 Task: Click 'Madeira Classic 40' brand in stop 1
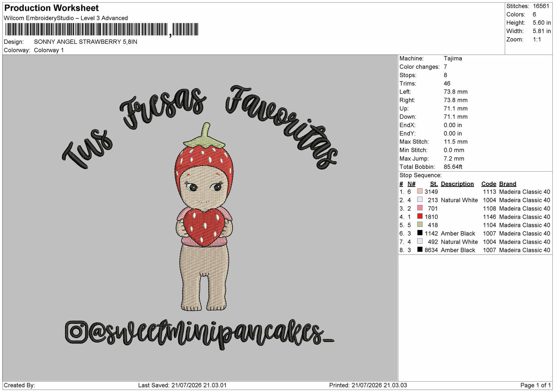tap(525, 192)
